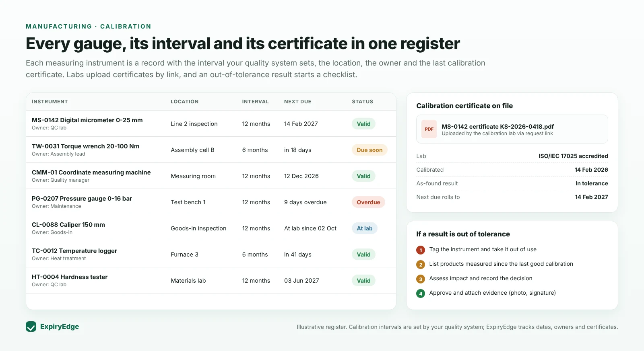Click step 1 red number badge

[421, 250]
